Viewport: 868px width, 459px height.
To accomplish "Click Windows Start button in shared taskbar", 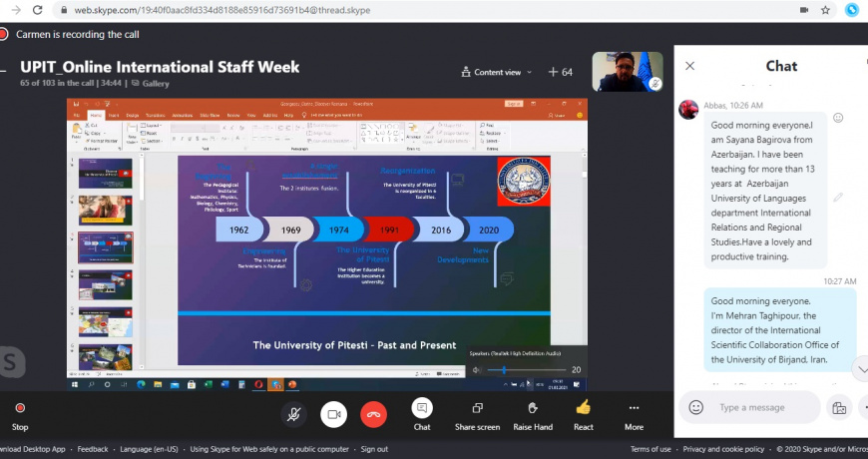I will (x=75, y=384).
